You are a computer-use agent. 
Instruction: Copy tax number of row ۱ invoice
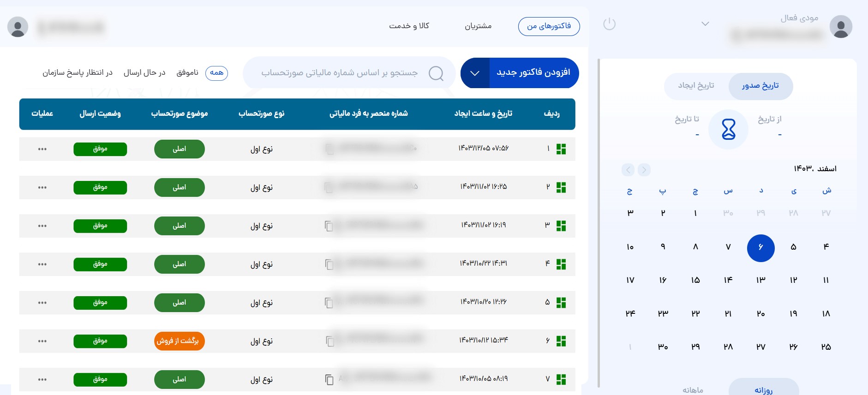tap(329, 149)
